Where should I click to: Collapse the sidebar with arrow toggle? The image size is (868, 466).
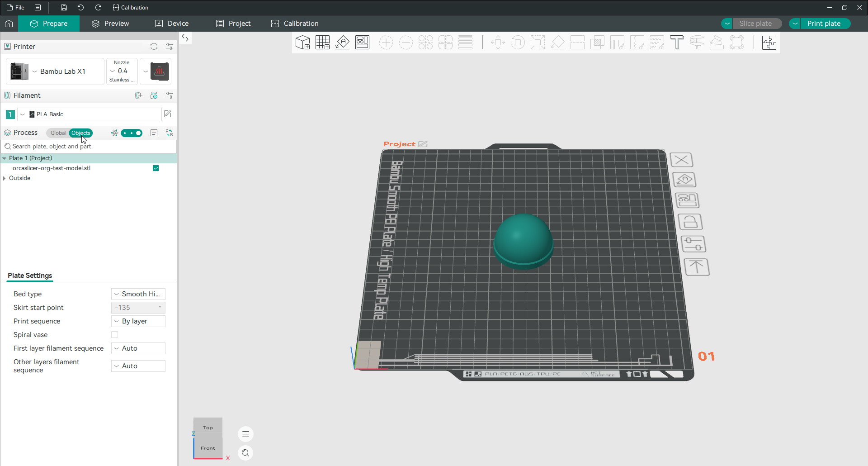185,38
